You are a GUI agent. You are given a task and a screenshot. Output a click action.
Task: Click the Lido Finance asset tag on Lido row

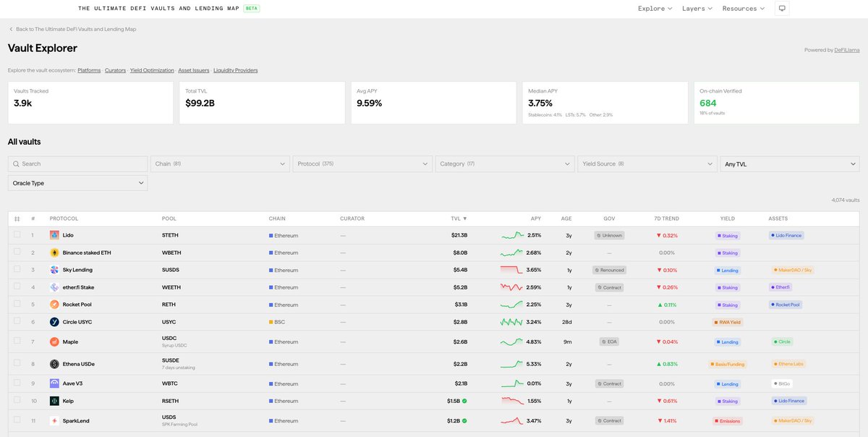[786, 235]
